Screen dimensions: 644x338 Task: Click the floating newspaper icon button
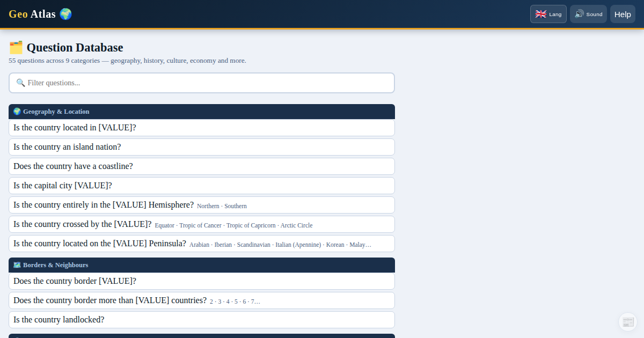[x=628, y=322]
